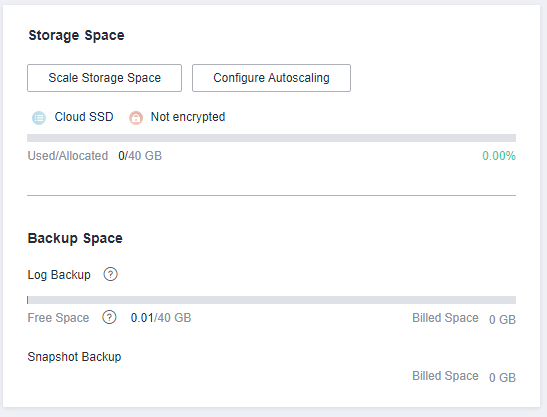This screenshot has height=417, width=547.
Task: Select the 0.01/40 GB free space value
Action: (x=161, y=318)
